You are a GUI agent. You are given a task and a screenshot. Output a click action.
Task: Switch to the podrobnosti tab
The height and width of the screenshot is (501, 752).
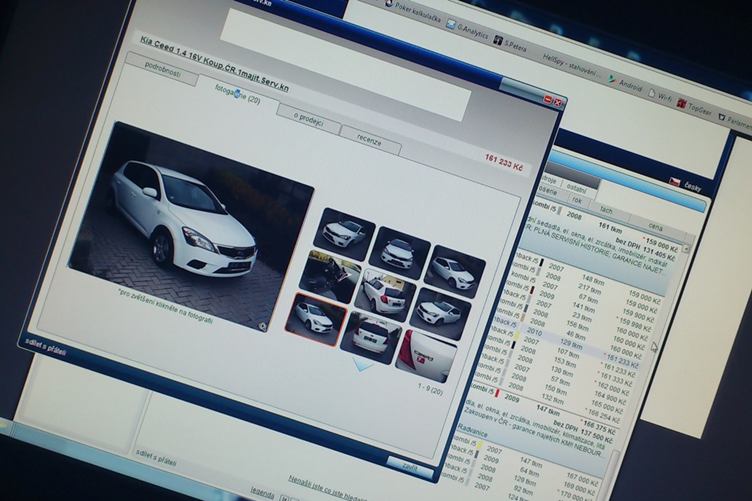tap(163, 70)
